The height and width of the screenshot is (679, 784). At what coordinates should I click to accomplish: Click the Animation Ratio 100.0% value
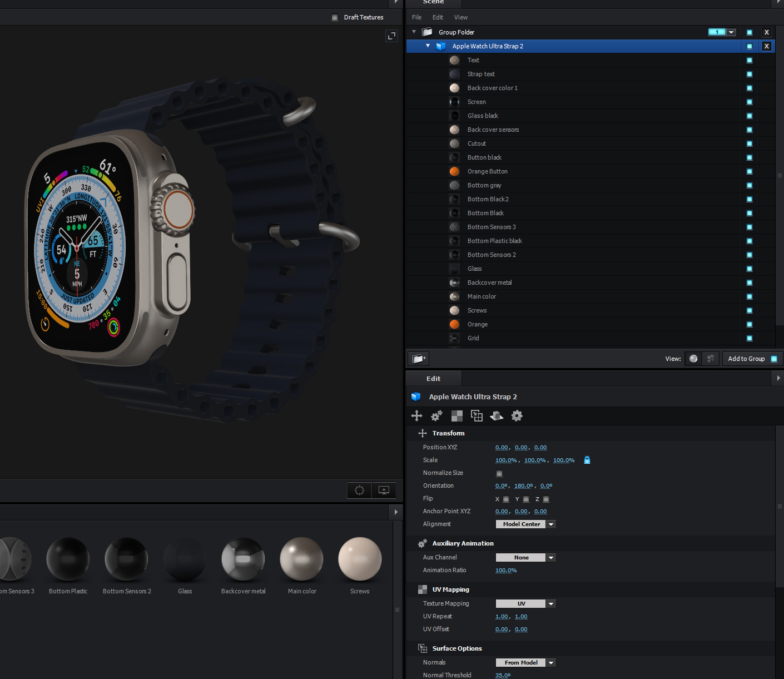click(x=506, y=571)
